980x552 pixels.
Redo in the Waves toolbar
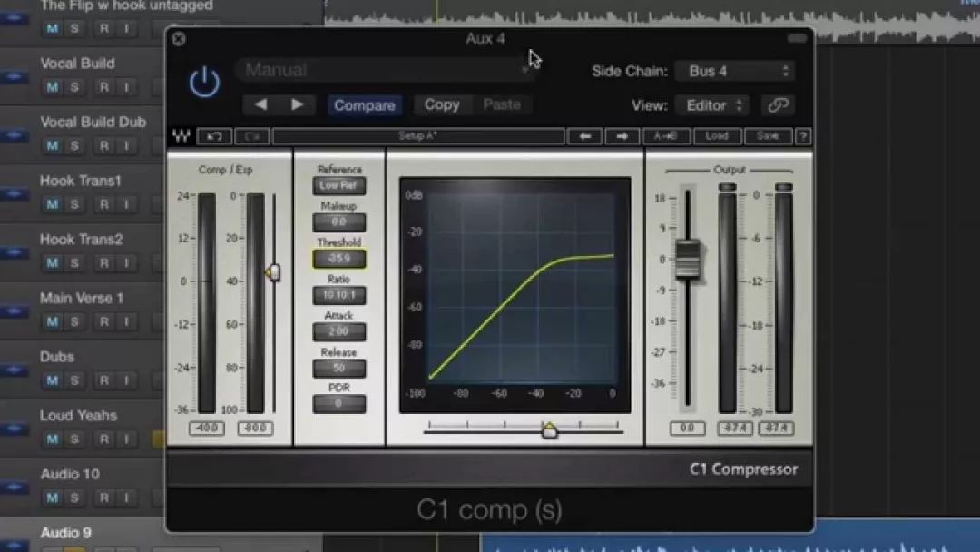pos(252,136)
